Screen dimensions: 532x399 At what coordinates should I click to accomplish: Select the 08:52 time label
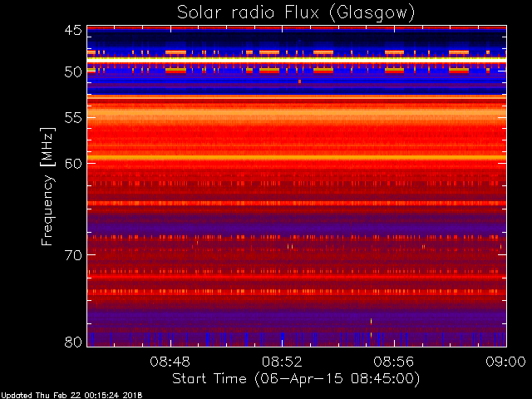282,362
